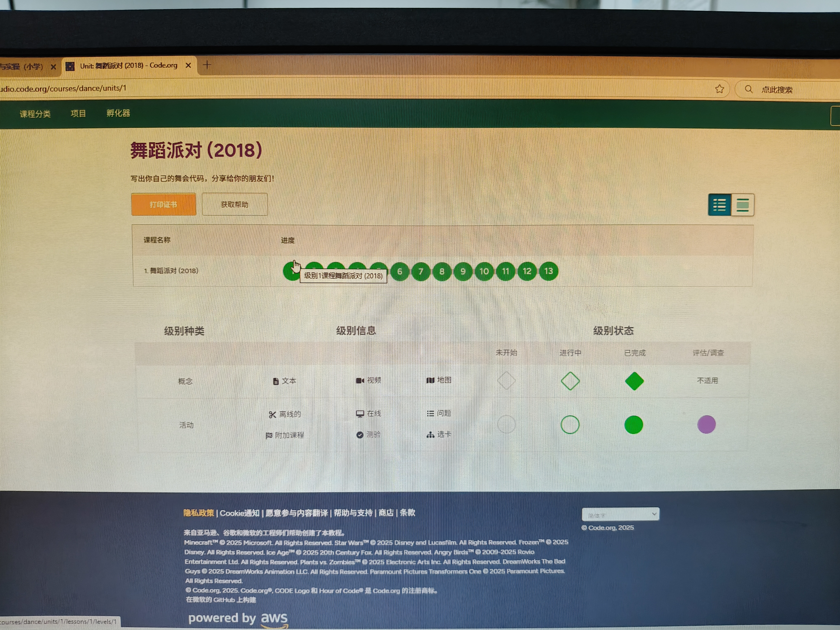Image resolution: width=840 pixels, height=630 pixels.
Task: Click the purple 评估/调查 circle
Action: point(706,424)
